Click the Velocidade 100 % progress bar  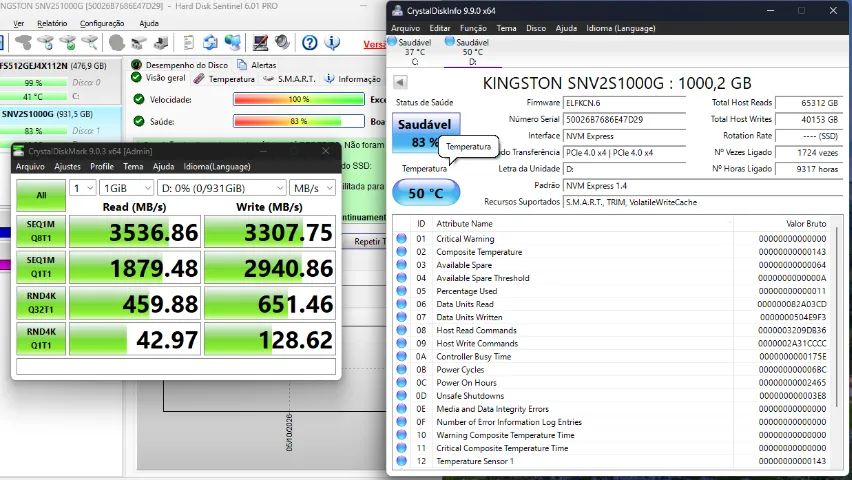click(299, 99)
